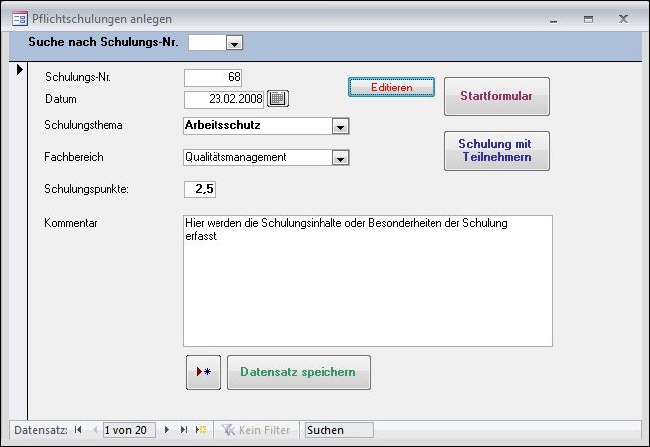Close the Pflichtschulungen anlegen window
This screenshot has height=447, width=650.
(x=623, y=19)
